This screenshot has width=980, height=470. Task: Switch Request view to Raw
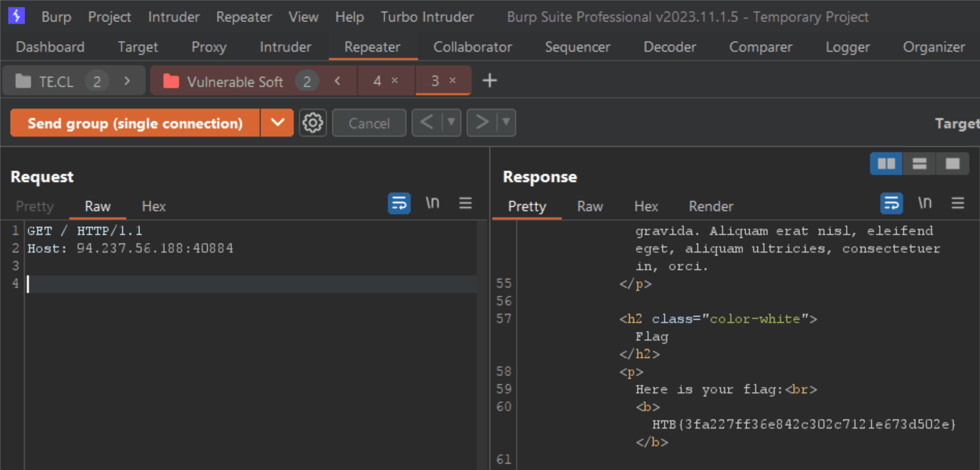pos(98,206)
